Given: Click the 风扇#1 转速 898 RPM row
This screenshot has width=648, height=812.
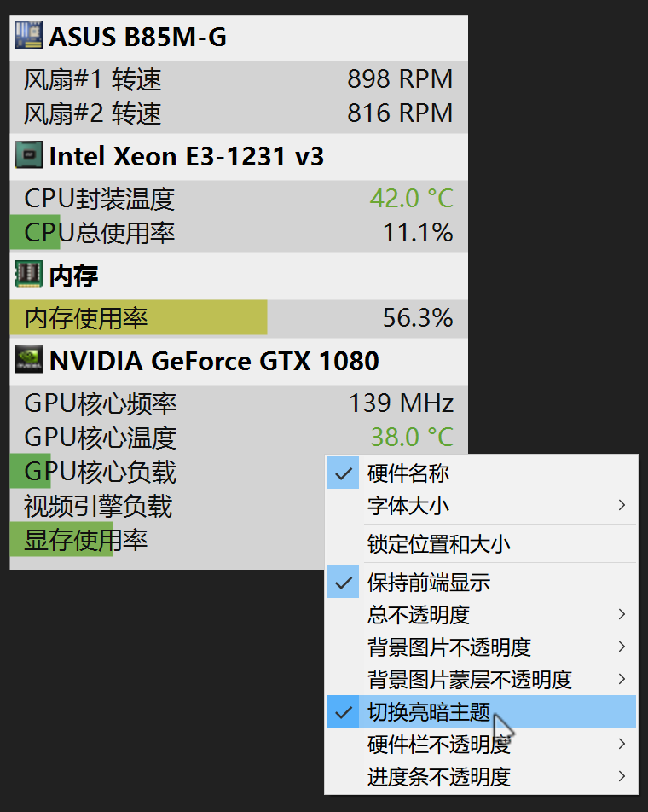Looking at the screenshot, I should (239, 79).
